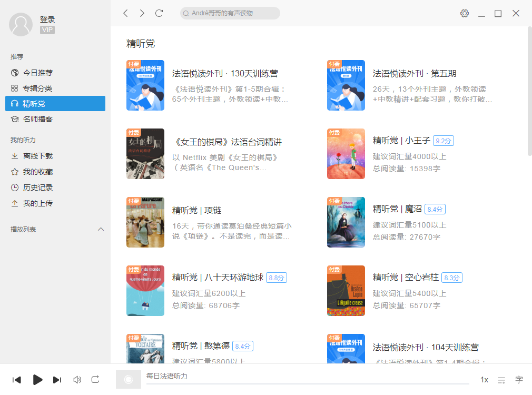This screenshot has height=395, width=532.
Task: Go back with the left arrow
Action: pos(125,13)
